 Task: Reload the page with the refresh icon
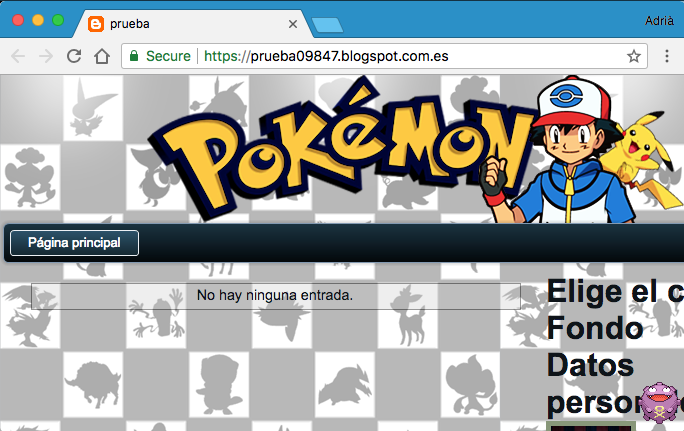pyautogui.click(x=74, y=56)
